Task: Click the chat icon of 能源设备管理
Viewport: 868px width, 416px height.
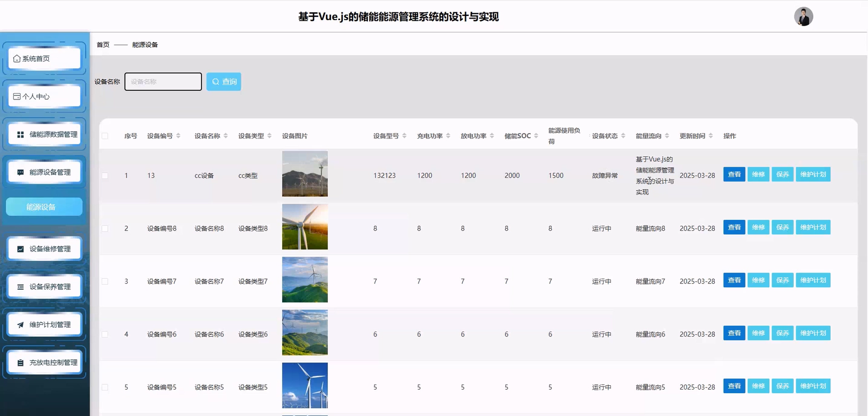Action: pyautogui.click(x=21, y=172)
